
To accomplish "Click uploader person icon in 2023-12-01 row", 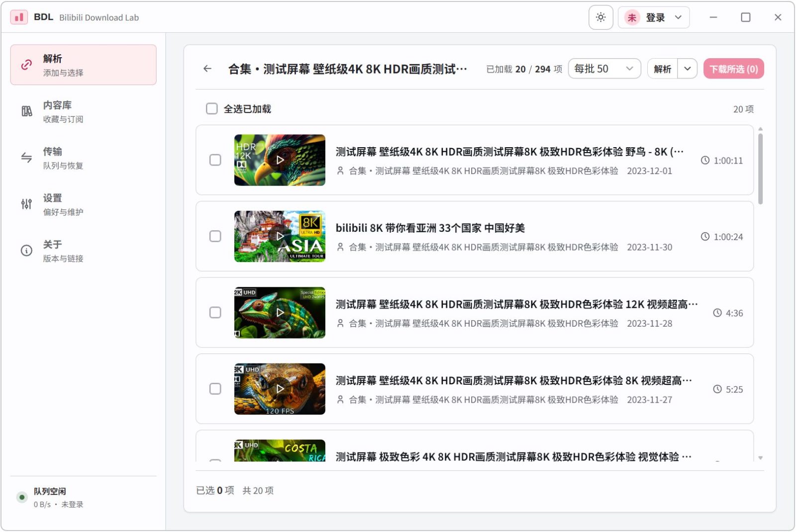I will pyautogui.click(x=340, y=171).
